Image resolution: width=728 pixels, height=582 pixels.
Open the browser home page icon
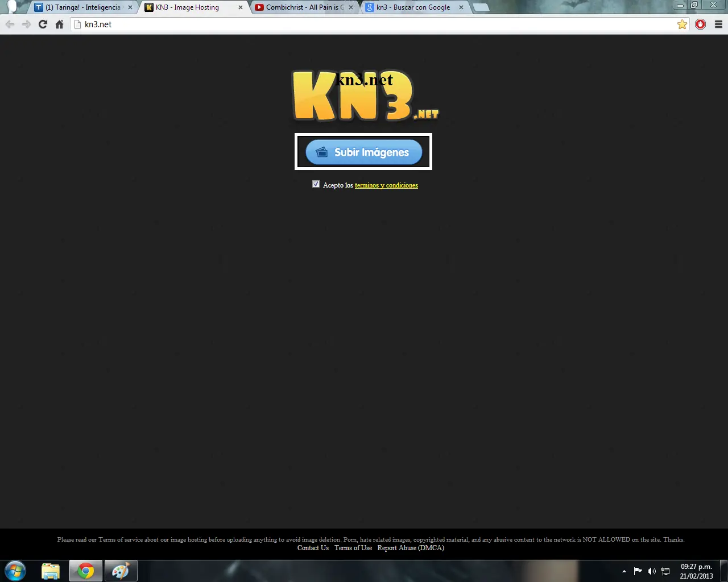pyautogui.click(x=59, y=24)
